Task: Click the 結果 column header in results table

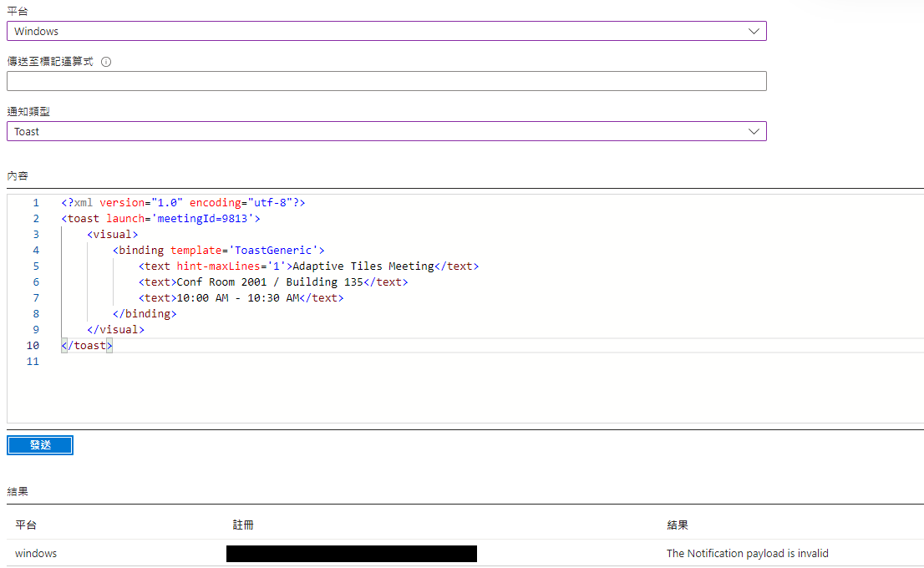Action: pyautogui.click(x=678, y=525)
